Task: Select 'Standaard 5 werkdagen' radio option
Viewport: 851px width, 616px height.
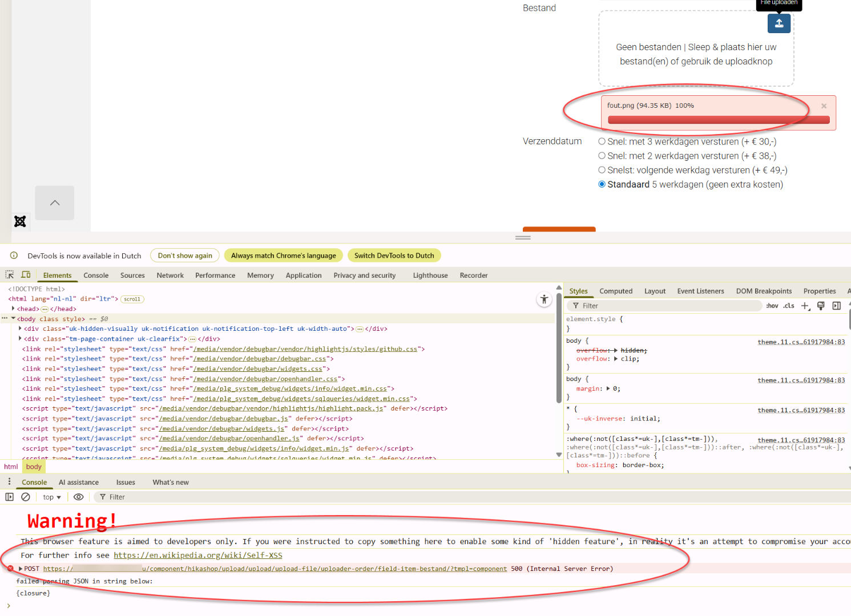Action: pos(602,184)
